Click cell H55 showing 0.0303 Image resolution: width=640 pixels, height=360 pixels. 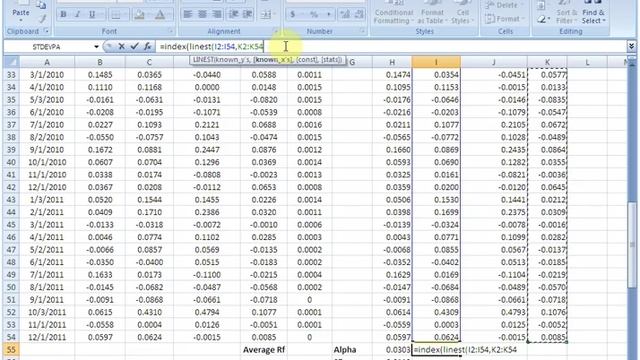[392, 350]
